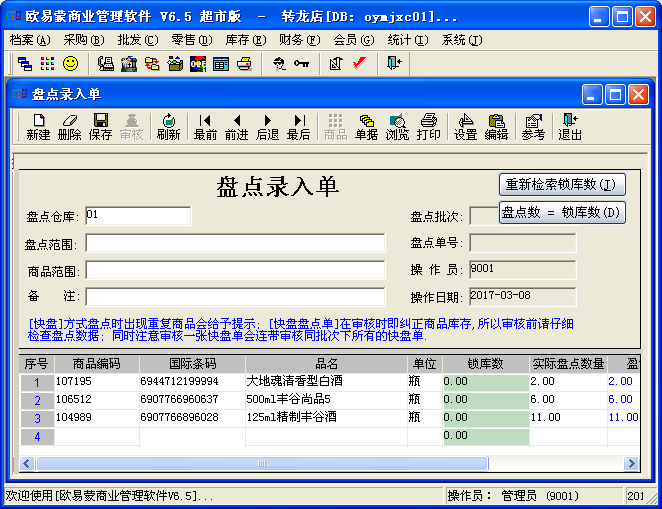Screen dimensions: 662x509
Task: Open the 零售(D) menu
Action: coord(192,40)
